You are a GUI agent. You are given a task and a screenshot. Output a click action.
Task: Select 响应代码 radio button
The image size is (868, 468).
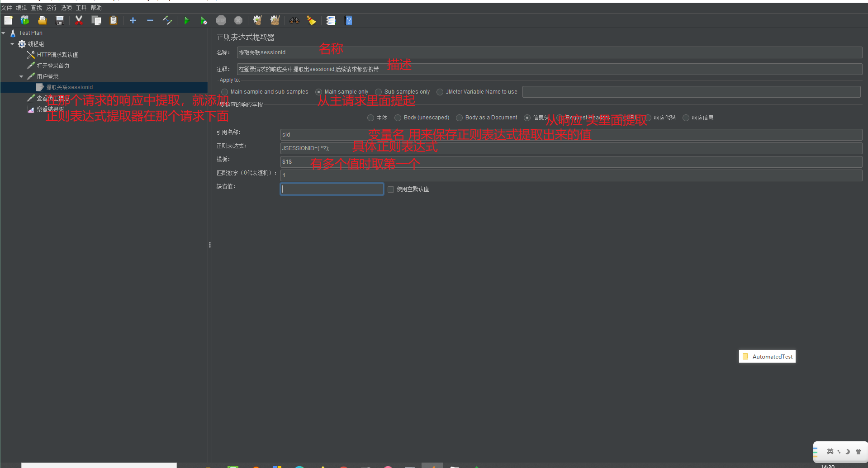point(648,118)
